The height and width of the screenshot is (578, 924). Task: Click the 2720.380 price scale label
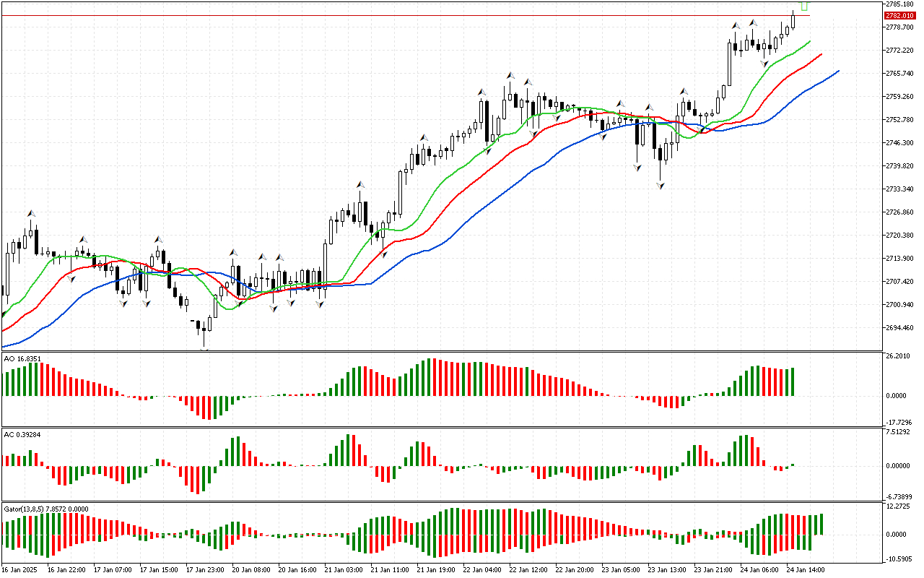pyautogui.click(x=899, y=236)
